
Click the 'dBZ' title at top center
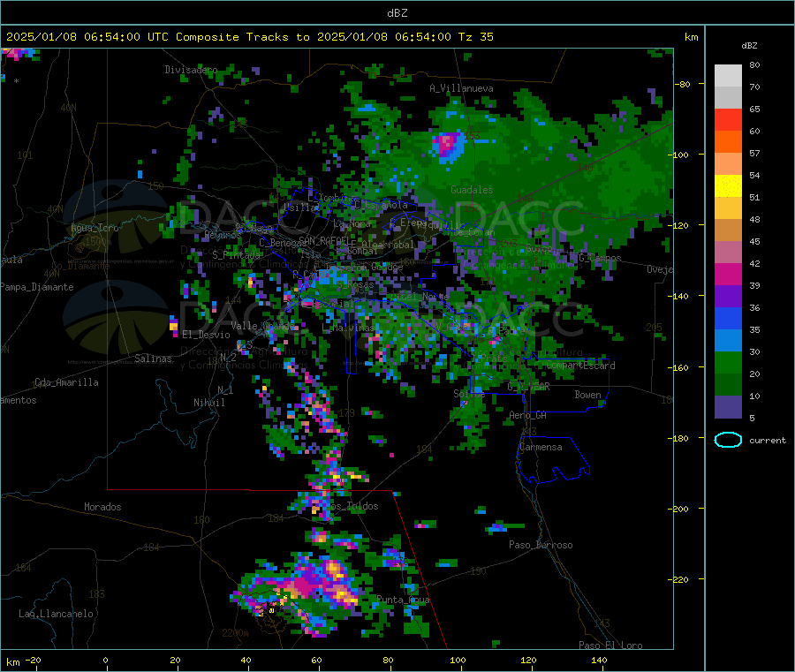click(397, 13)
